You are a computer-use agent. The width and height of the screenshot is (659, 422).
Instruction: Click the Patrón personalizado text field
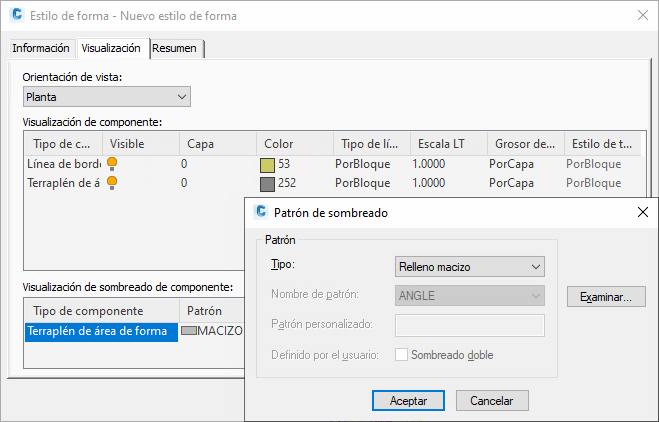470,325
